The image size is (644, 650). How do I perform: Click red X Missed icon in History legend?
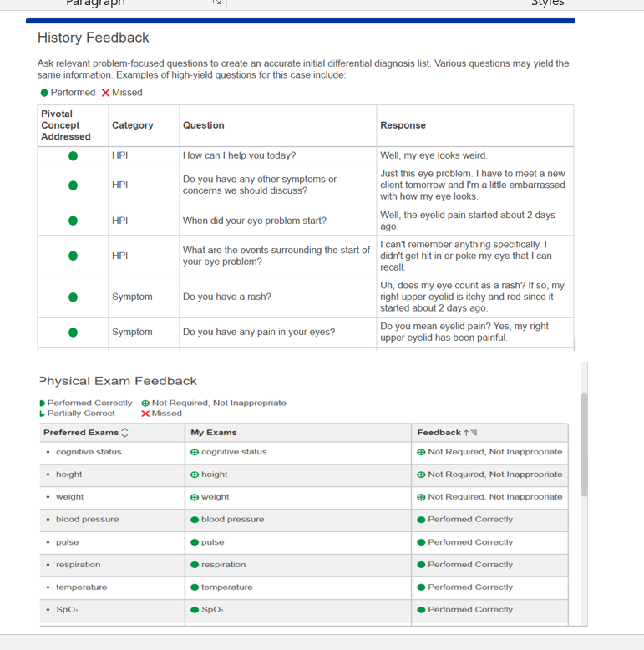click(x=105, y=93)
